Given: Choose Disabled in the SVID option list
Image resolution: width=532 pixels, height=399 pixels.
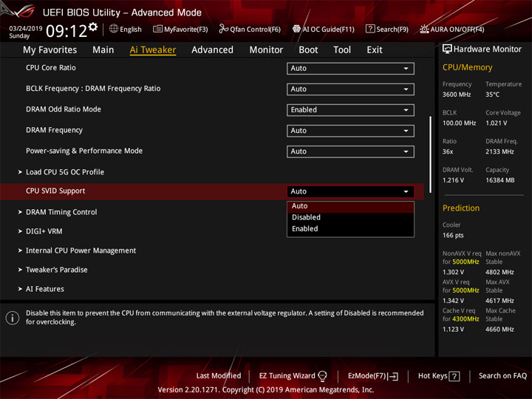Looking at the screenshot, I should [x=350, y=217].
